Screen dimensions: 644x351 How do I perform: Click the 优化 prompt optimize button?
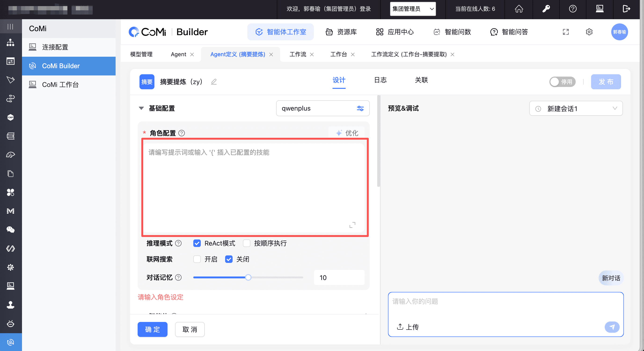point(347,133)
